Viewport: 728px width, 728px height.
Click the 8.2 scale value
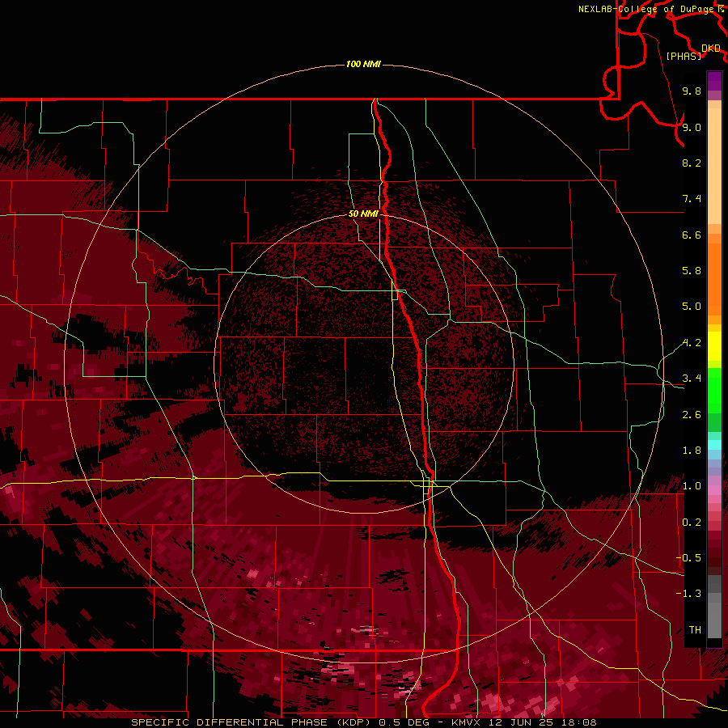[x=692, y=163]
